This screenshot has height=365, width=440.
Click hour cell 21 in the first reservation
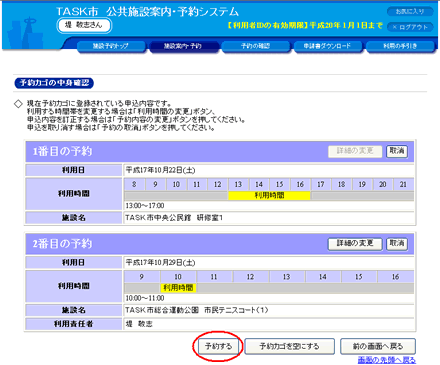tap(403, 184)
